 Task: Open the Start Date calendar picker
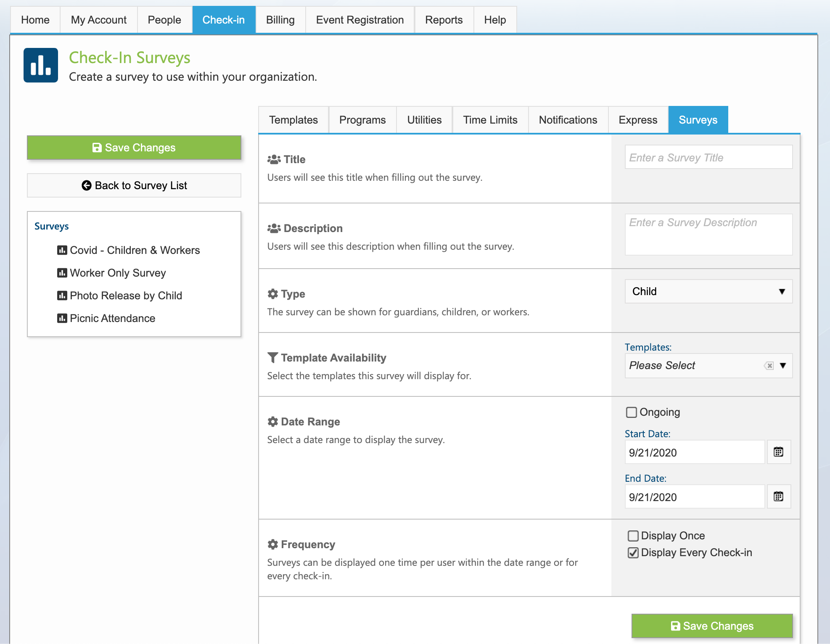(778, 452)
